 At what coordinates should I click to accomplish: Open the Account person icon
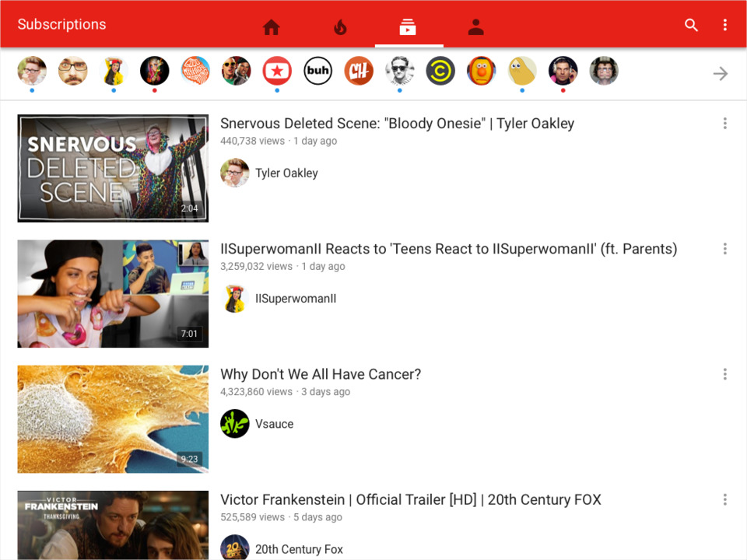[x=475, y=26]
